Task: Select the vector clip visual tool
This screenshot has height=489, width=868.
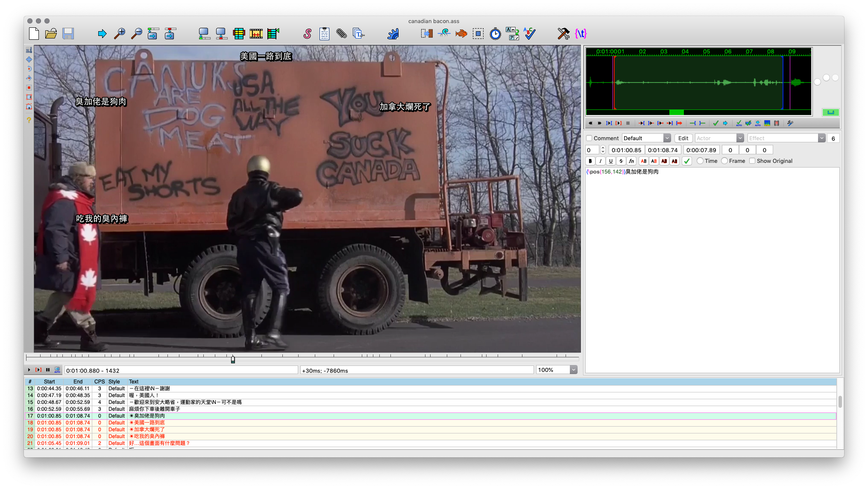Action: click(29, 106)
